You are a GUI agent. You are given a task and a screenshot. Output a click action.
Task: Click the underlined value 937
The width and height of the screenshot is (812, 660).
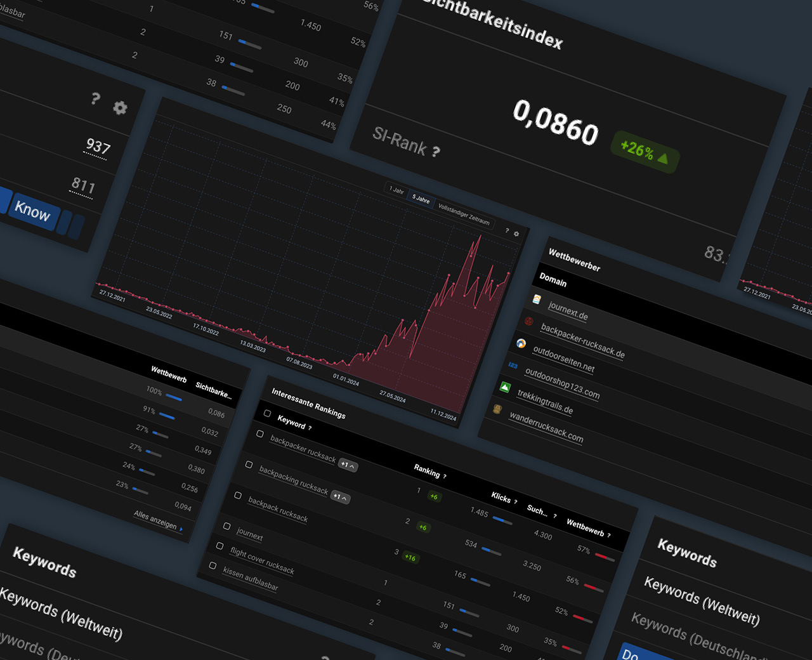98,147
